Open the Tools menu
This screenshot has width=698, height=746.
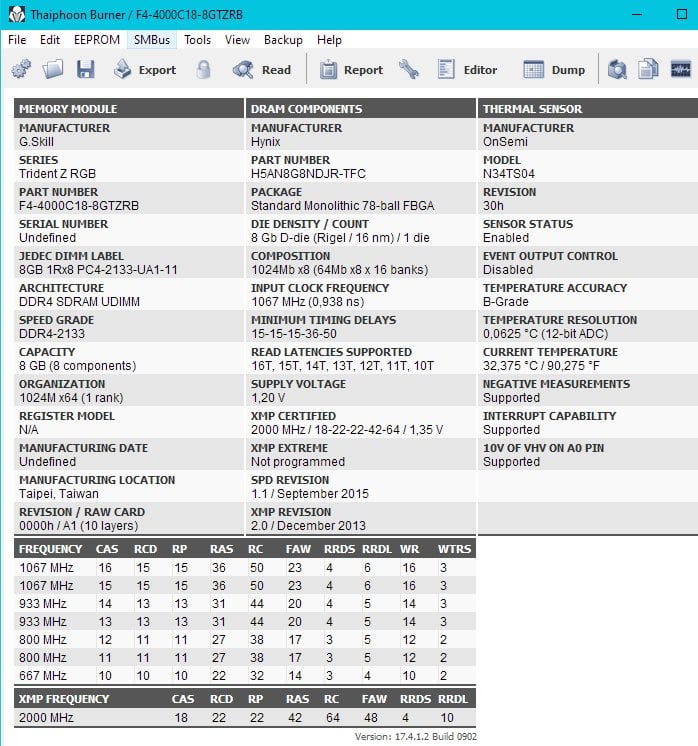click(197, 40)
